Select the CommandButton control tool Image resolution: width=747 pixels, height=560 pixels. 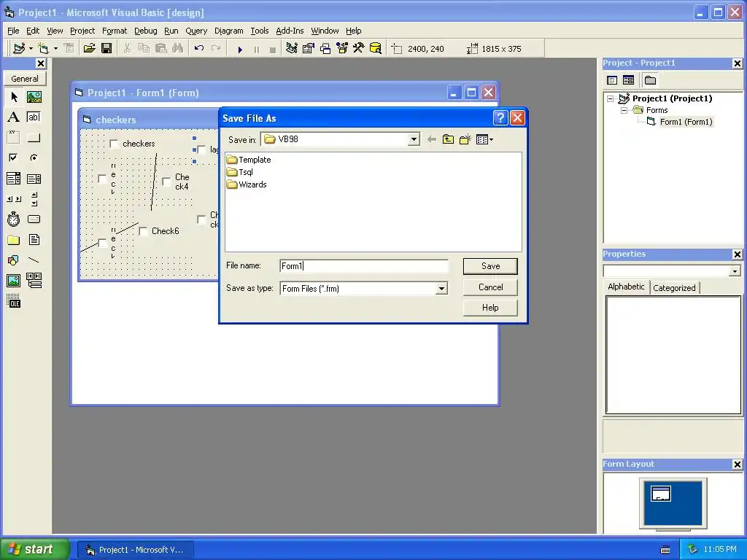pos(34,138)
